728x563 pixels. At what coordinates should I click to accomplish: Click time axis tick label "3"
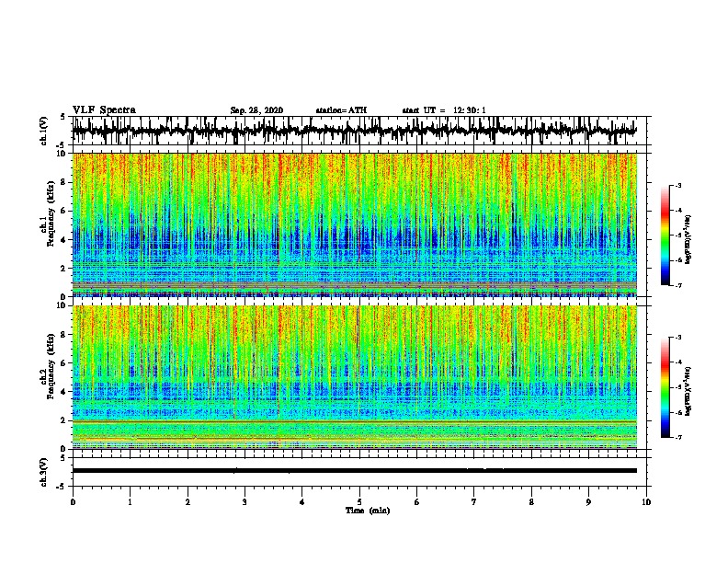(245, 502)
